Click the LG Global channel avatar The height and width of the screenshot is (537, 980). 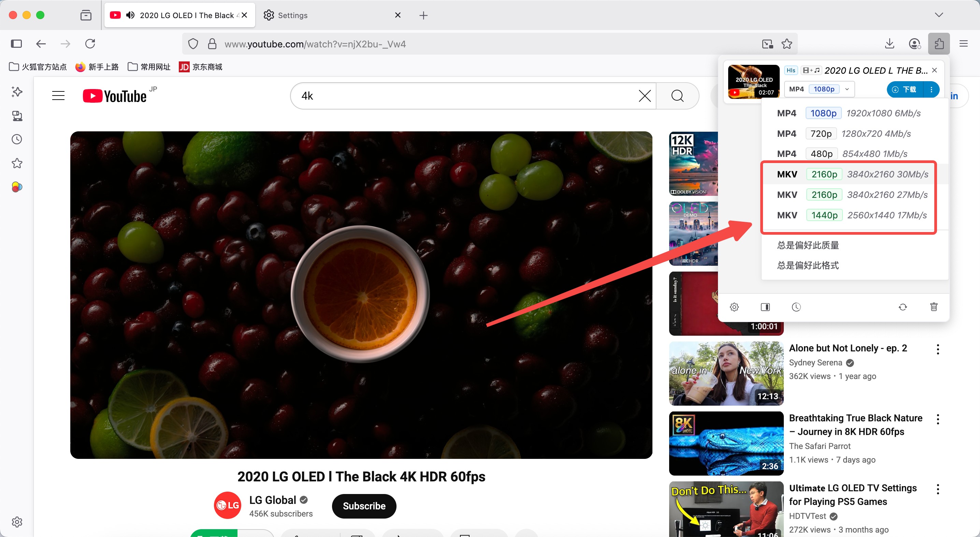click(x=228, y=505)
